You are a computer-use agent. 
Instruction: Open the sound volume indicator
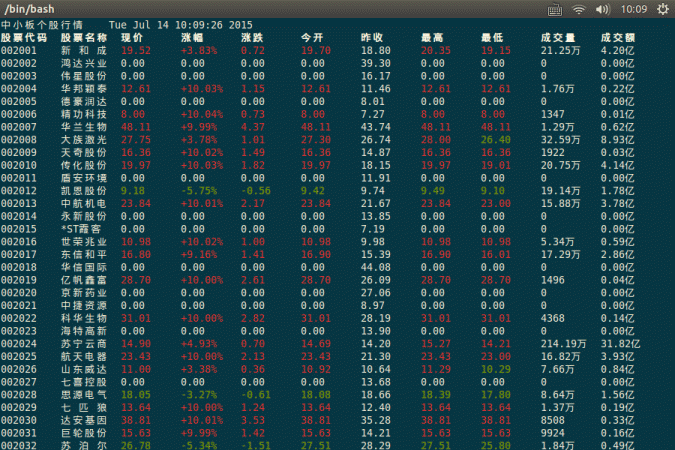click(603, 9)
